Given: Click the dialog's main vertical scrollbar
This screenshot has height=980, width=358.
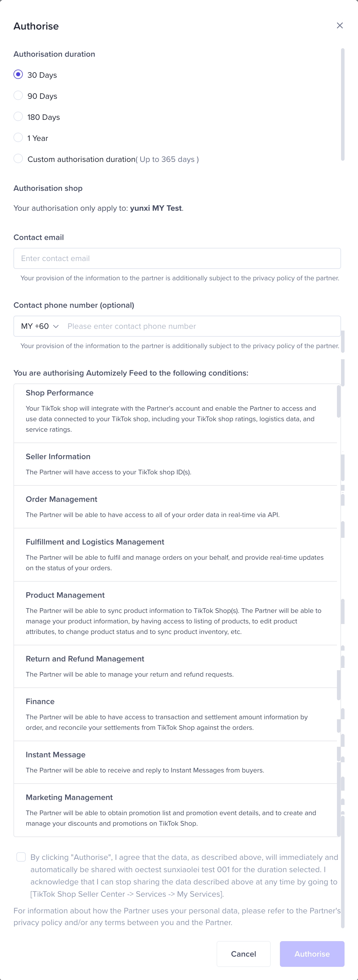Looking at the screenshot, I should 343,104.
